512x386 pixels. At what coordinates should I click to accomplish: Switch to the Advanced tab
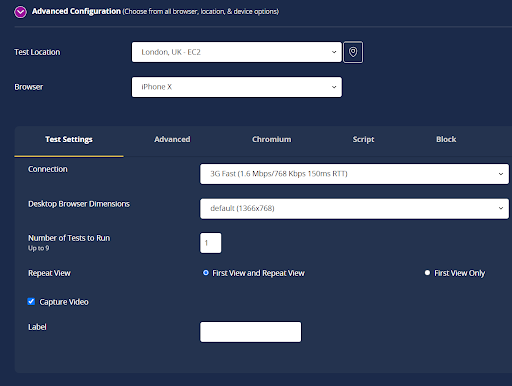(172, 139)
